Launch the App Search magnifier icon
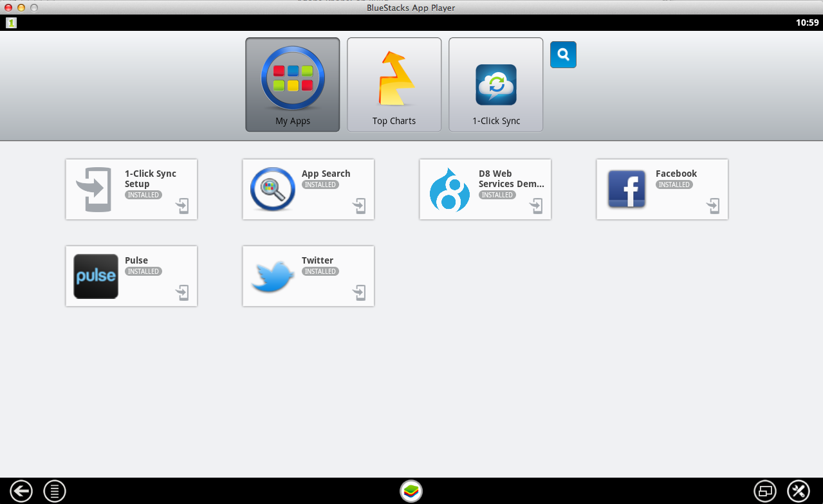The width and height of the screenshot is (823, 504). coord(273,189)
